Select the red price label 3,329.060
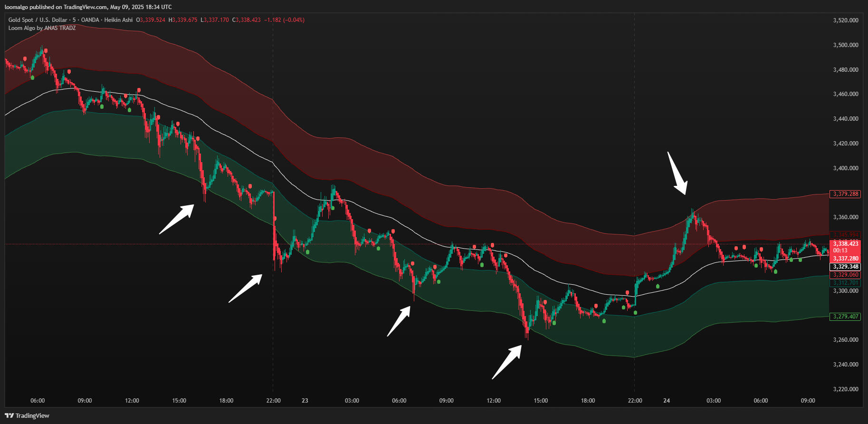 pyautogui.click(x=845, y=275)
